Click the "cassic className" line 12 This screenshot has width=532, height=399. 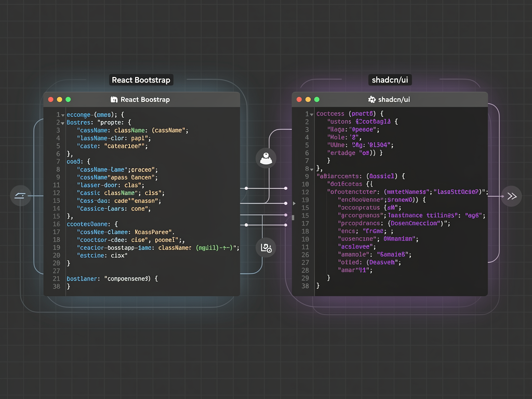(x=121, y=193)
